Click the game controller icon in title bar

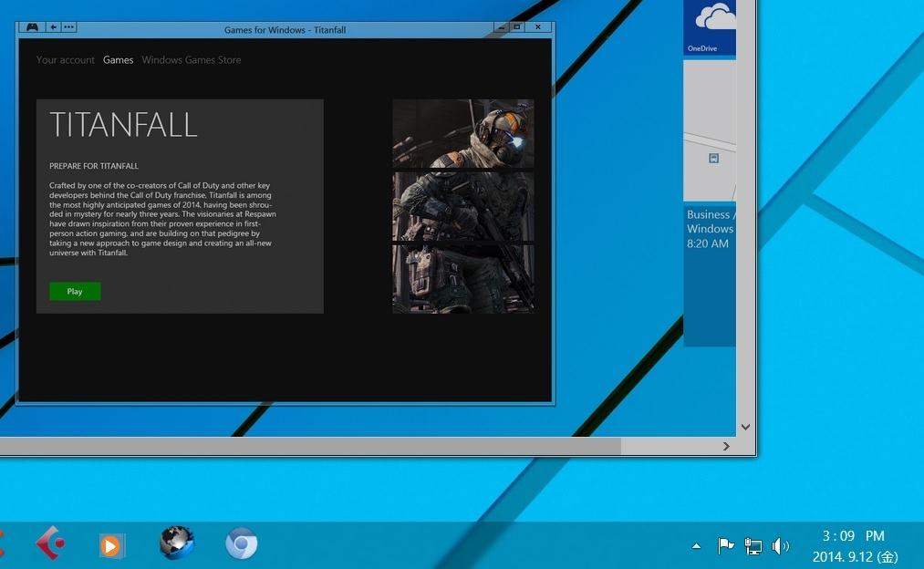[x=31, y=27]
